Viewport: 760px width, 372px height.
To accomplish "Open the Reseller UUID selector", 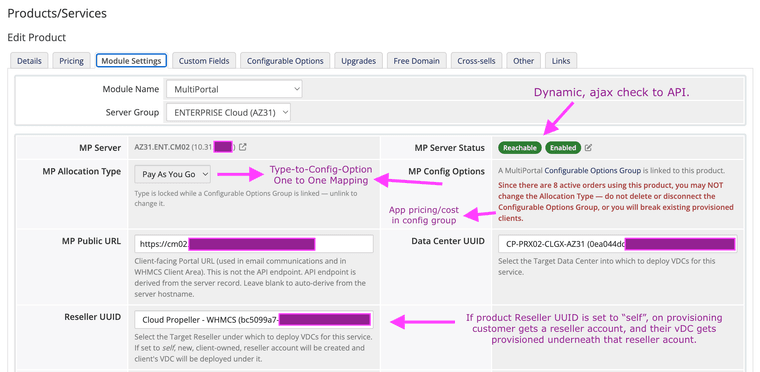I will pos(254,320).
